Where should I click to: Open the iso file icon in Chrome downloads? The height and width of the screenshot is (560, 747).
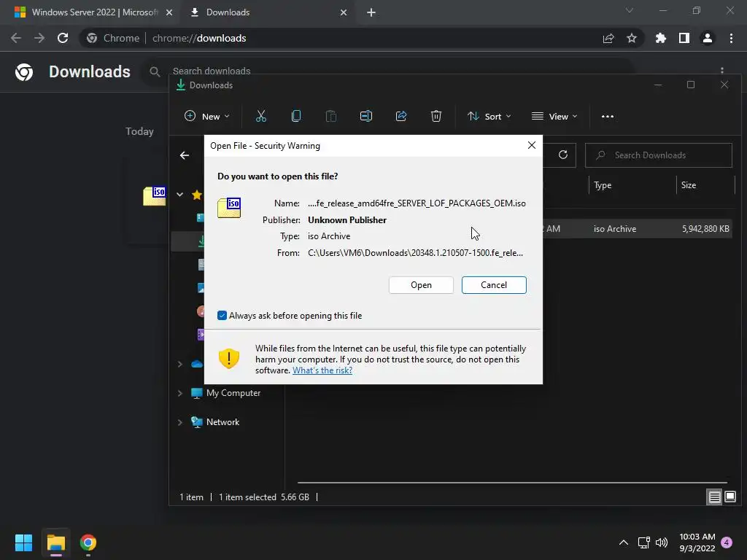coord(155,195)
